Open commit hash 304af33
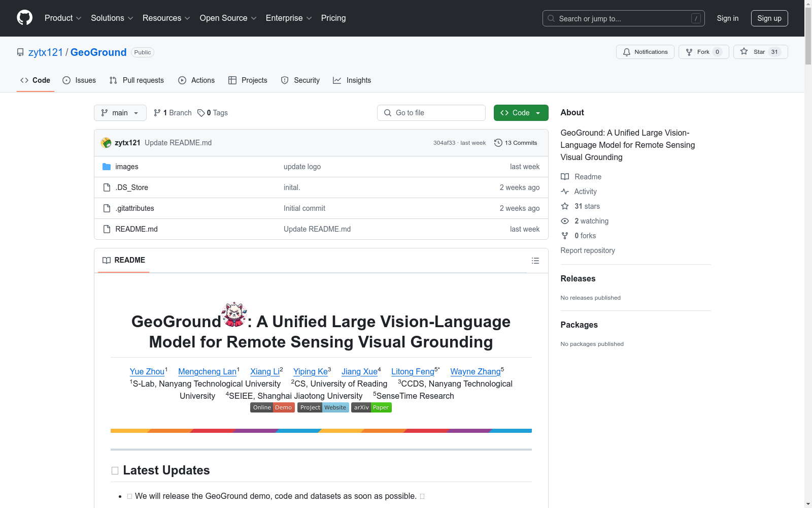 pyautogui.click(x=444, y=143)
